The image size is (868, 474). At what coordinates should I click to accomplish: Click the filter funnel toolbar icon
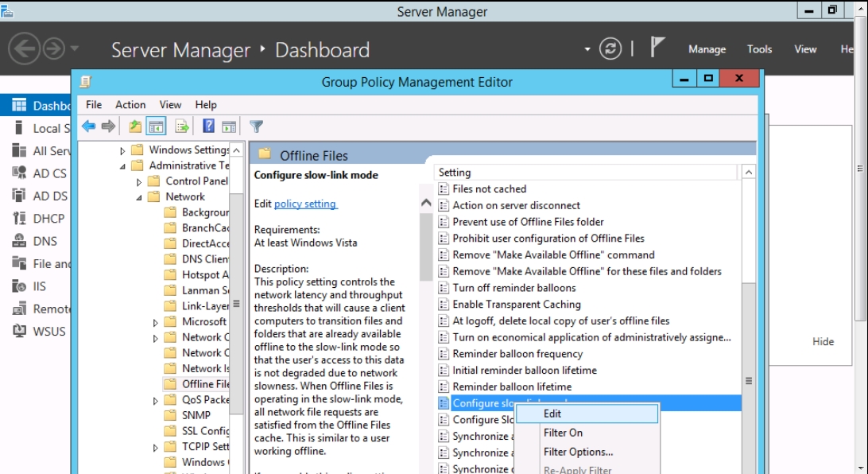pyautogui.click(x=256, y=126)
